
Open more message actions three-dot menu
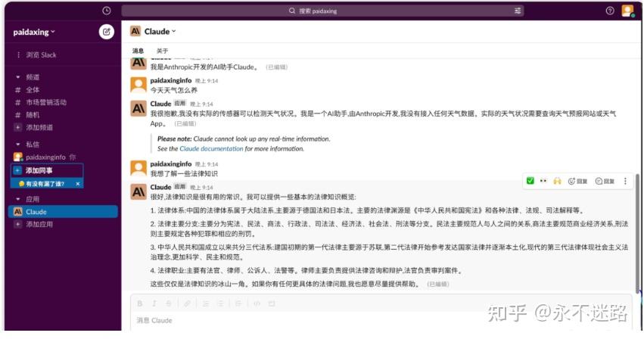(625, 181)
